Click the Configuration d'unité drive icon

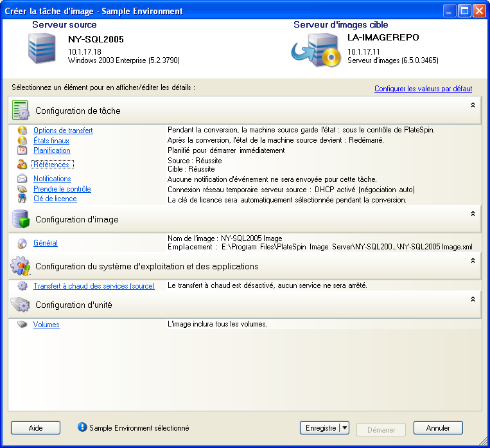pyautogui.click(x=20, y=305)
